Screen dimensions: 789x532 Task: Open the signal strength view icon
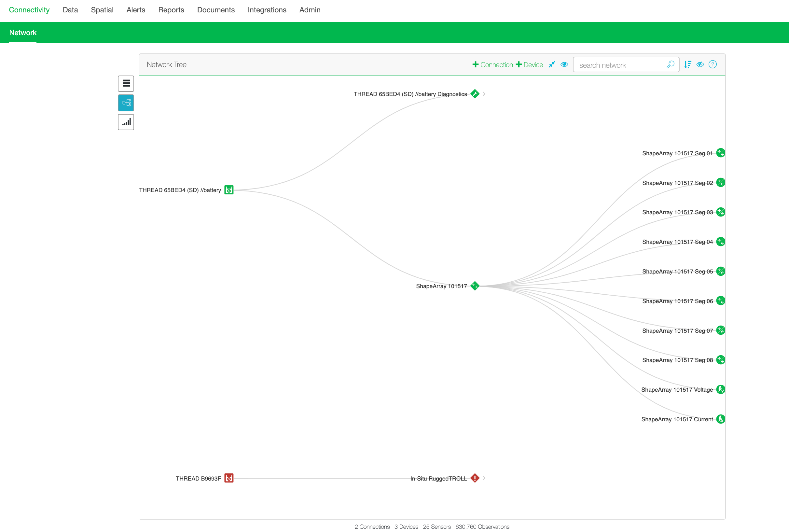(x=126, y=122)
